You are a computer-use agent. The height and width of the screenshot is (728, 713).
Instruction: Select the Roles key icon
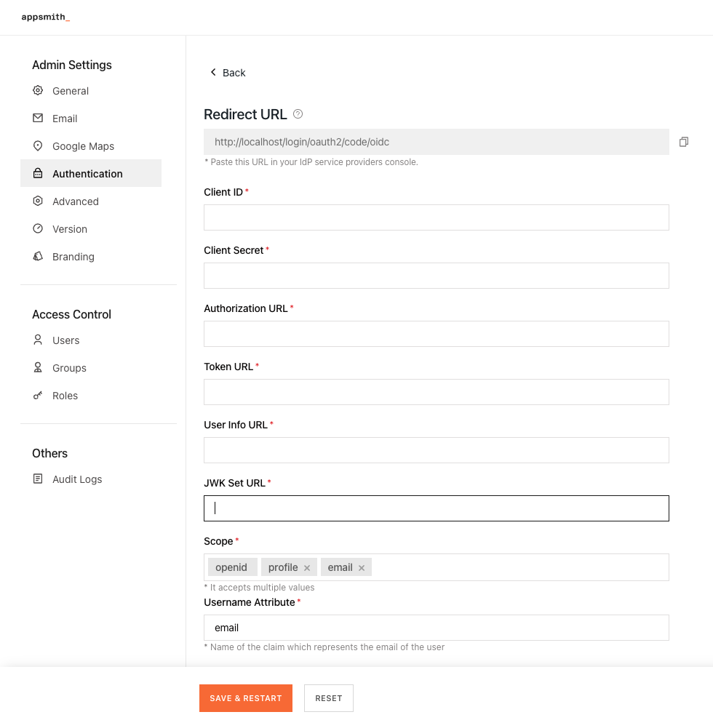tap(38, 396)
